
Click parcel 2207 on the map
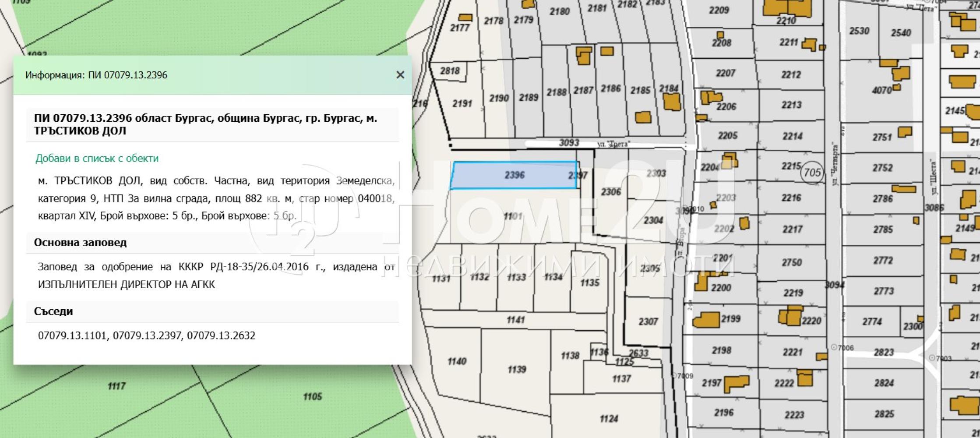click(x=725, y=74)
